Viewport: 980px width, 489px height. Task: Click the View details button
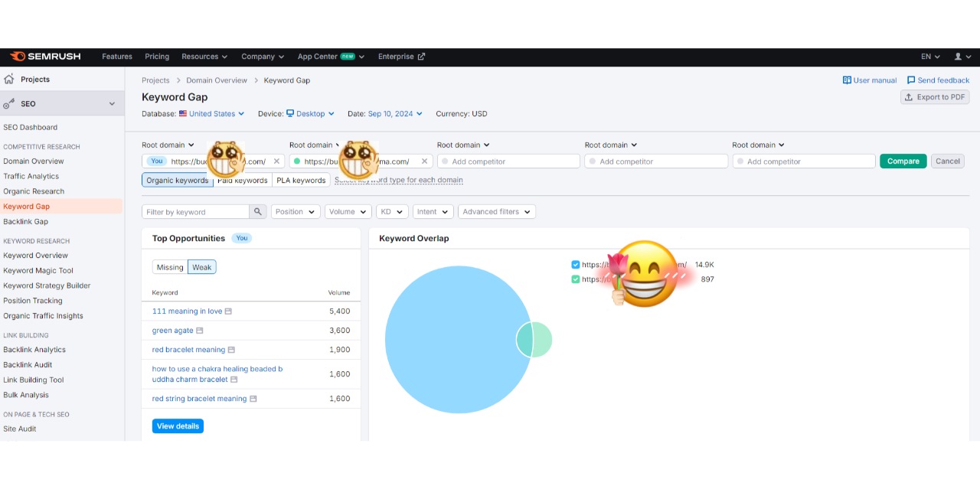tap(178, 426)
